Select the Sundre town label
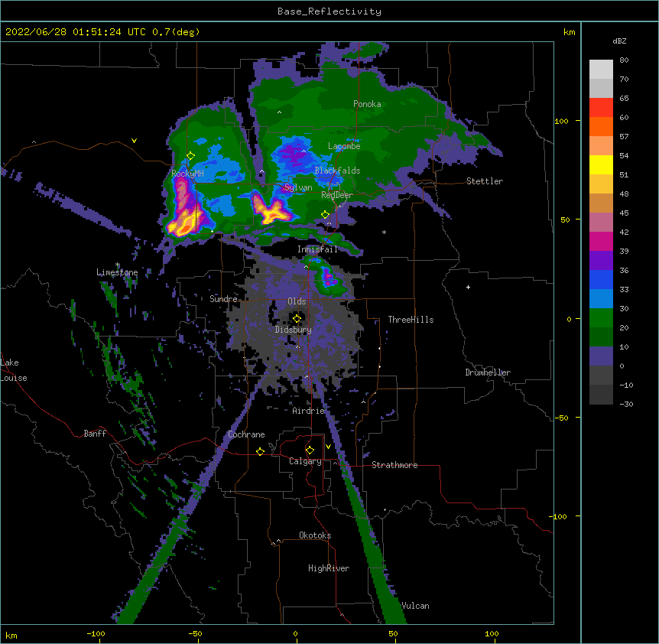 (223, 299)
